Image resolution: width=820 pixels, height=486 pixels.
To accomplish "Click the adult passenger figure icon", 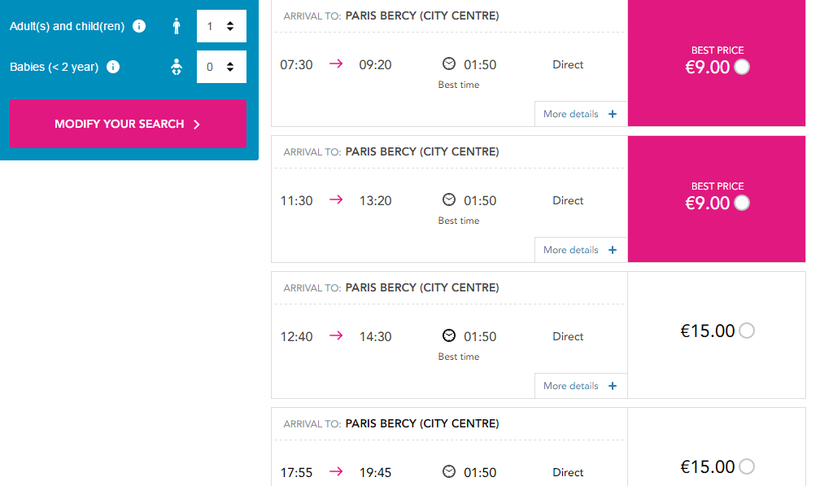I will [177, 26].
